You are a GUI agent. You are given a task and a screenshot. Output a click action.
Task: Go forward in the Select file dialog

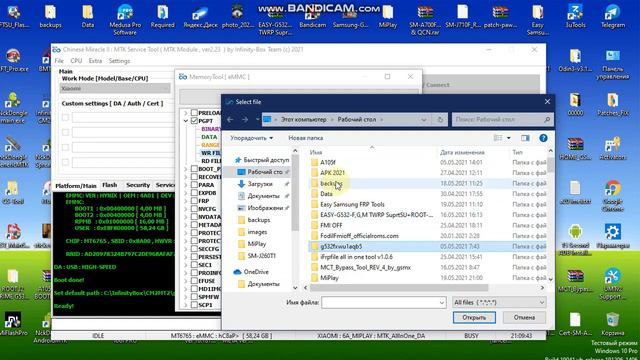tap(245, 120)
